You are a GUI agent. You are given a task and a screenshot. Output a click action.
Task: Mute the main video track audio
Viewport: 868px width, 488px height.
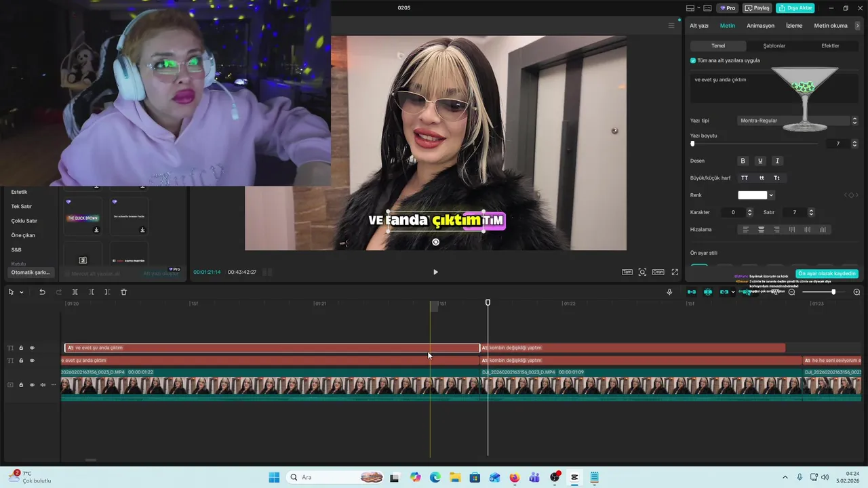pyautogui.click(x=43, y=385)
